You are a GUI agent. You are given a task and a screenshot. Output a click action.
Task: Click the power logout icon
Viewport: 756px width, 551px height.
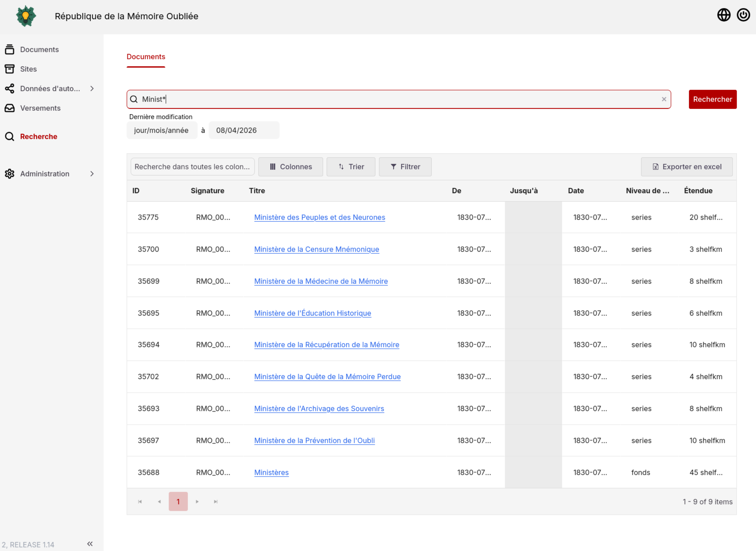[743, 15]
